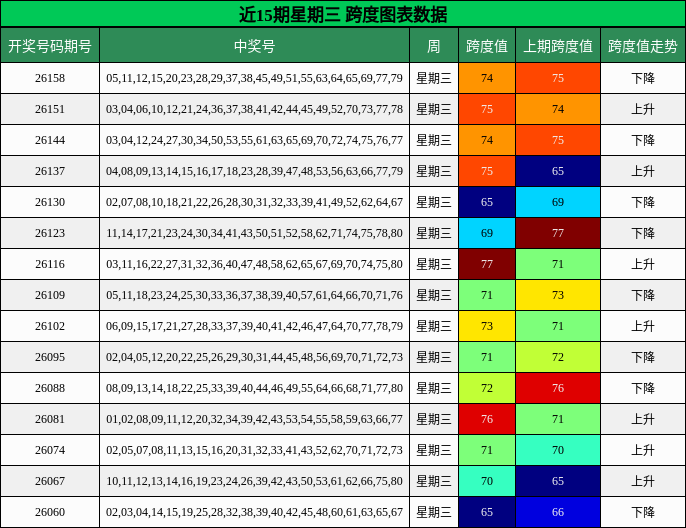Select period number 26116
This screenshot has width=686, height=528.
(50, 264)
